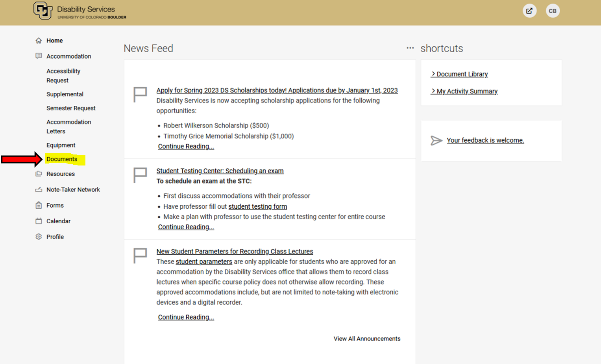Click the paper plane feedback icon

(x=436, y=141)
